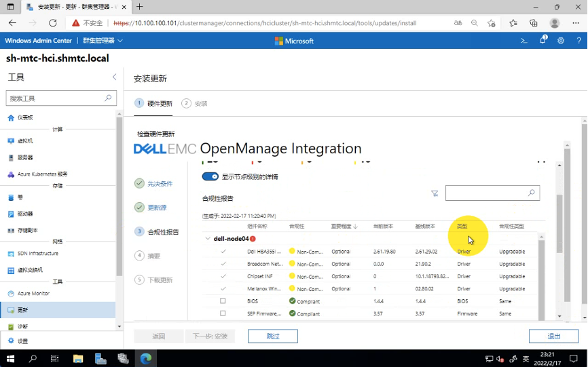Collapse the dell-node04 node group
The width and height of the screenshot is (588, 367).
pos(208,239)
